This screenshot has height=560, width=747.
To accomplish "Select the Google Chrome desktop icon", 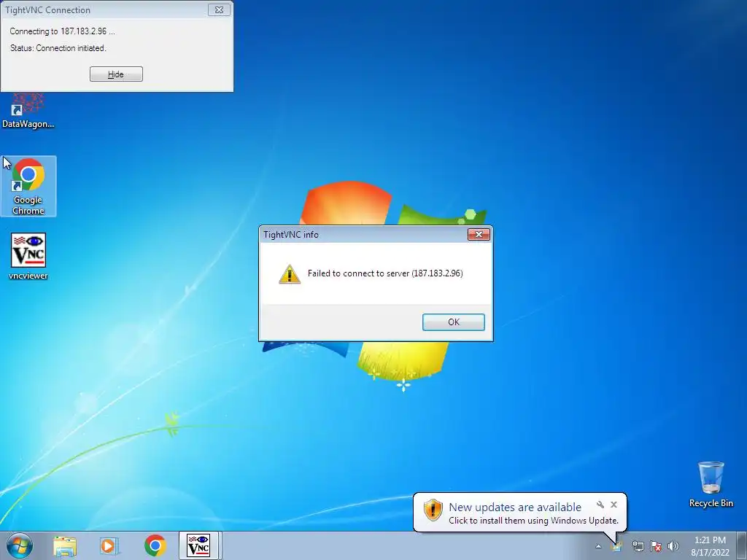I will coord(28,187).
